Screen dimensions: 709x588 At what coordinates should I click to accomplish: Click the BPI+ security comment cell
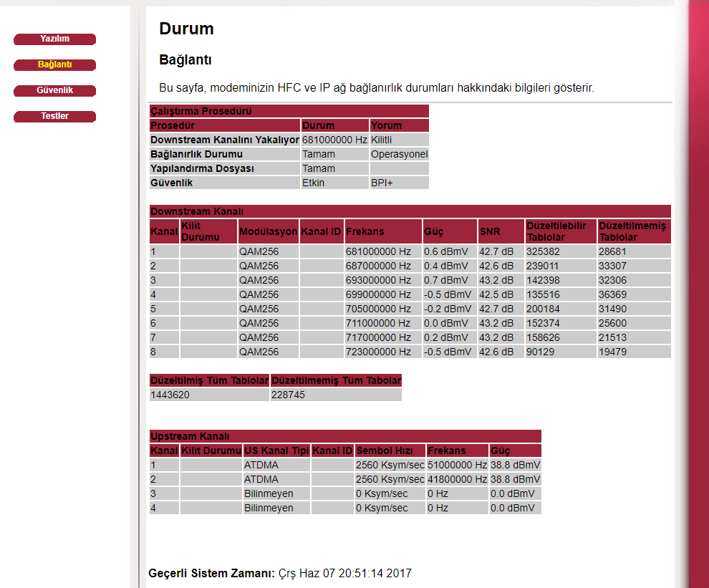click(x=383, y=183)
